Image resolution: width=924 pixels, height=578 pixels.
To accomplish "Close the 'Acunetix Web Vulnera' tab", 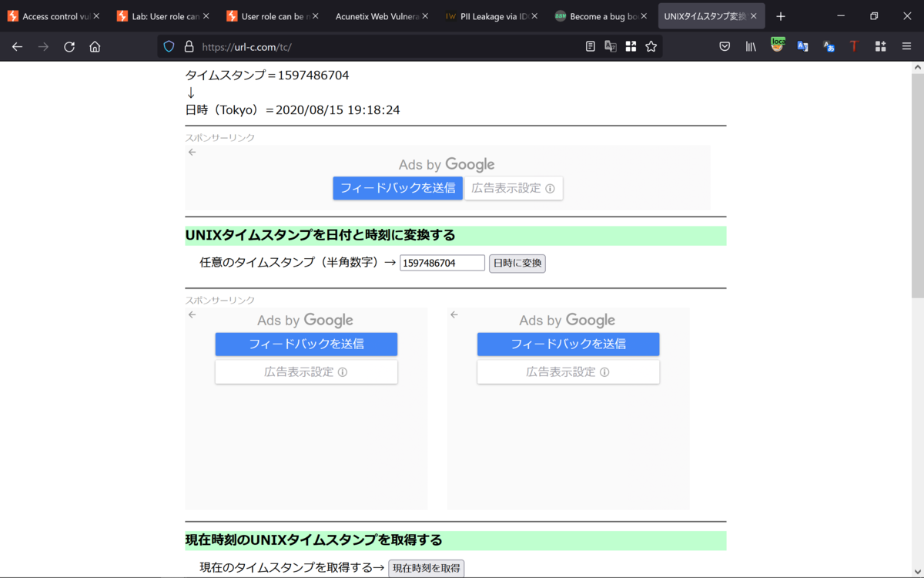I will click(x=425, y=16).
